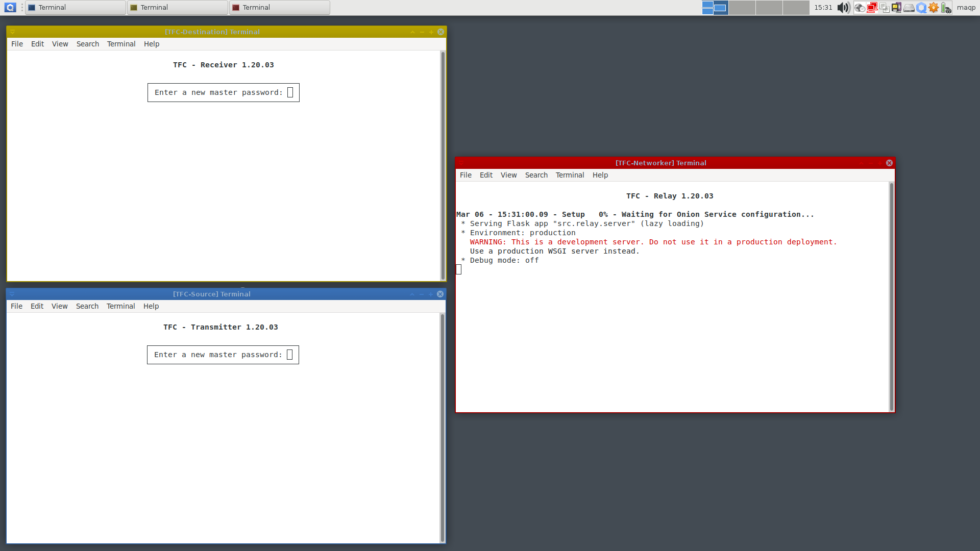
Task: Click the red computers network tray icon
Action: [872, 8]
